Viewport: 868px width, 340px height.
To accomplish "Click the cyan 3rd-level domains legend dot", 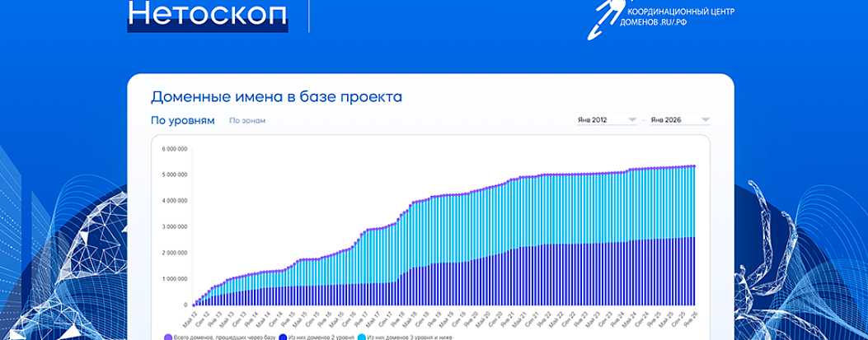I will pos(362,337).
